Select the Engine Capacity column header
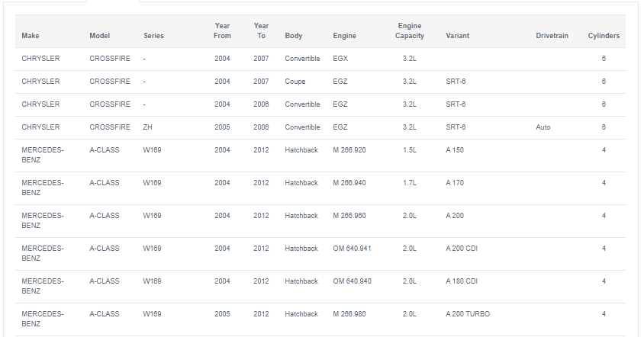 click(x=410, y=30)
